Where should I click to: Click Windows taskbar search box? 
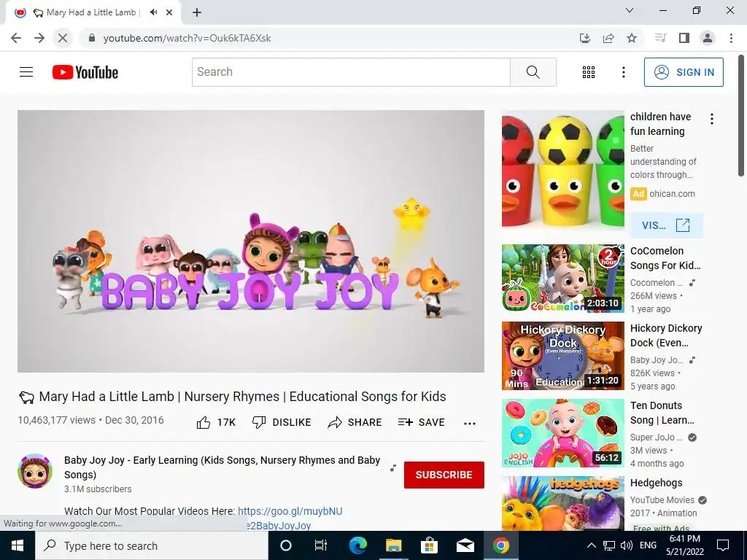(x=152, y=545)
